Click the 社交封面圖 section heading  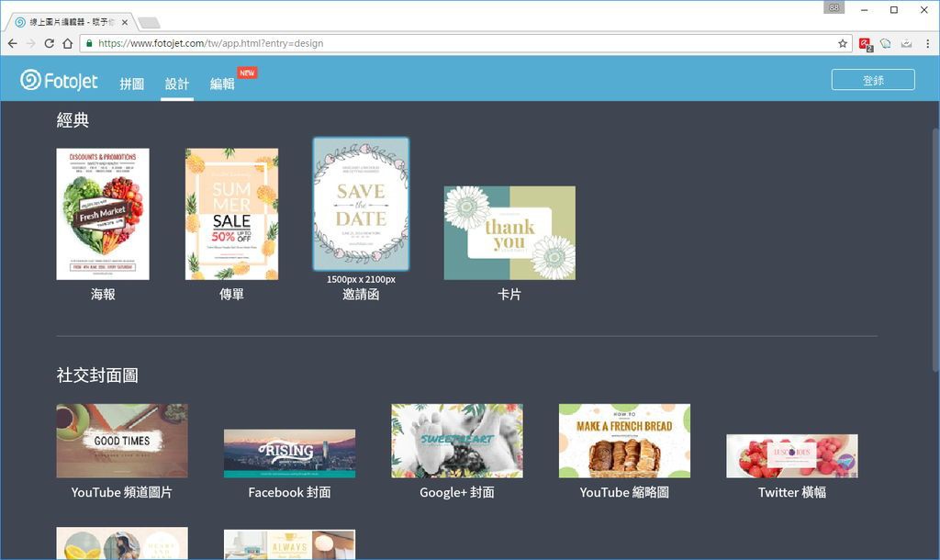(x=97, y=375)
